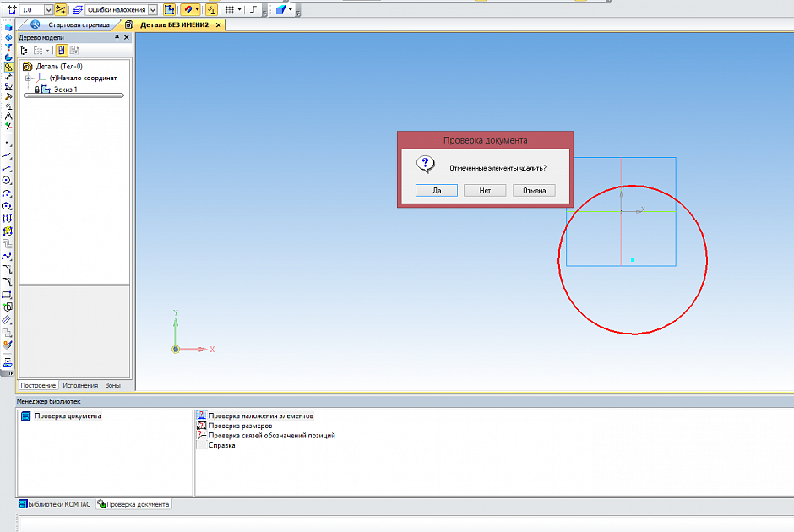The width and height of the screenshot is (794, 532).
Task: Select the Circle drawing tool
Action: [7, 181]
